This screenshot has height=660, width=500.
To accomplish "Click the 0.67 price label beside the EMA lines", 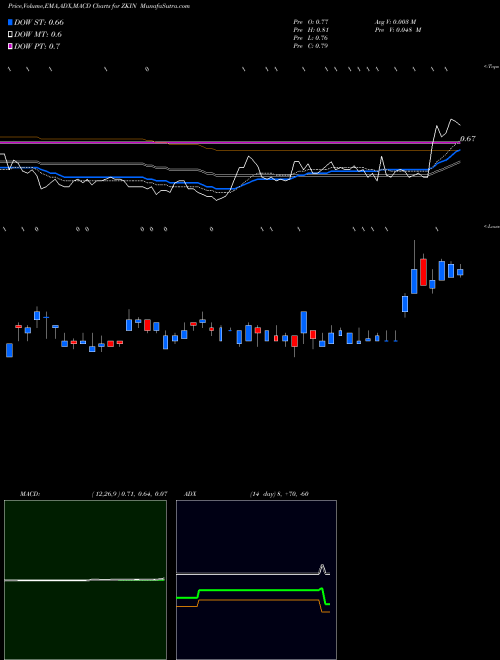I will 468,138.
